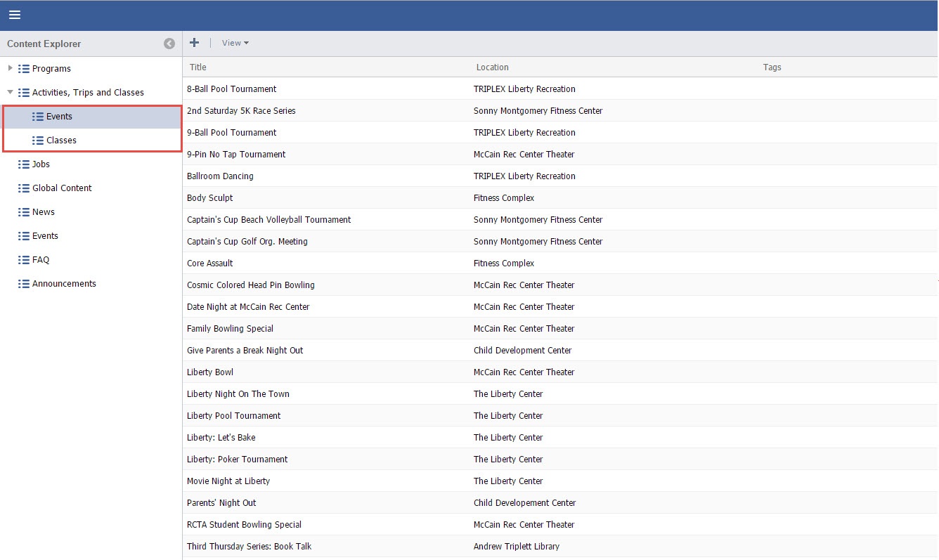Click the list icon beside Global Content
The height and width of the screenshot is (560, 939).
click(x=24, y=188)
